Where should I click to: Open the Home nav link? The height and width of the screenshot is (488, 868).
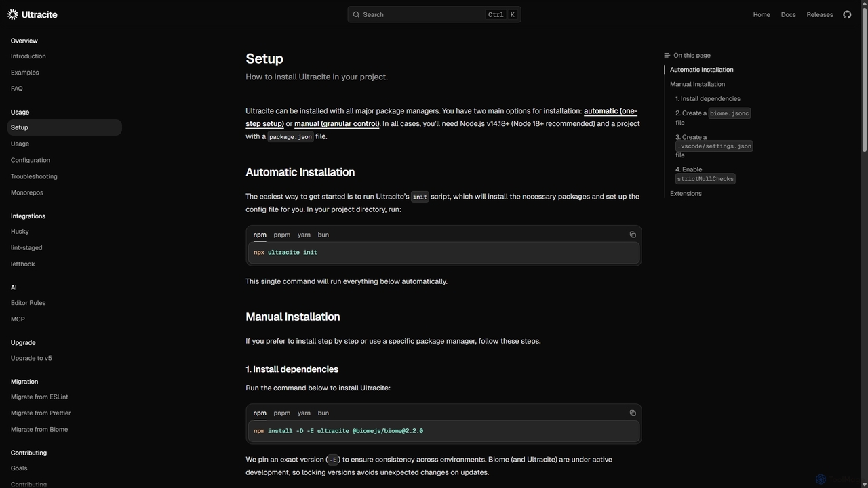point(762,14)
